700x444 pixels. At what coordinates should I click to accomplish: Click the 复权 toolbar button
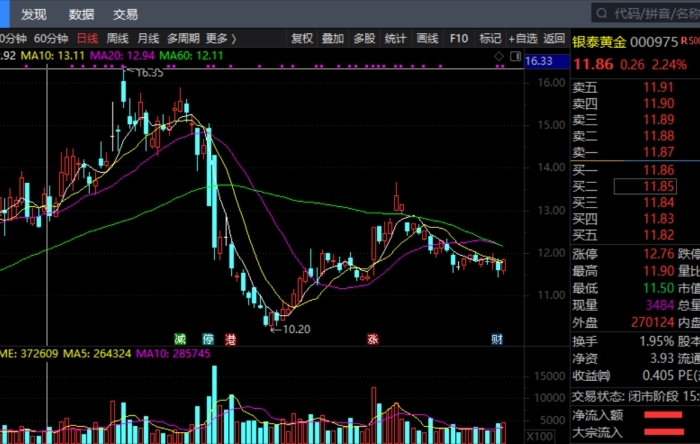[302, 39]
